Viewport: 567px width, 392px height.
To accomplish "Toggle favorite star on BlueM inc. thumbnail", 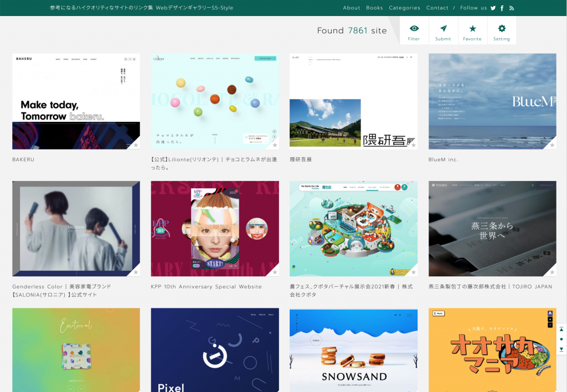I will click(x=552, y=145).
